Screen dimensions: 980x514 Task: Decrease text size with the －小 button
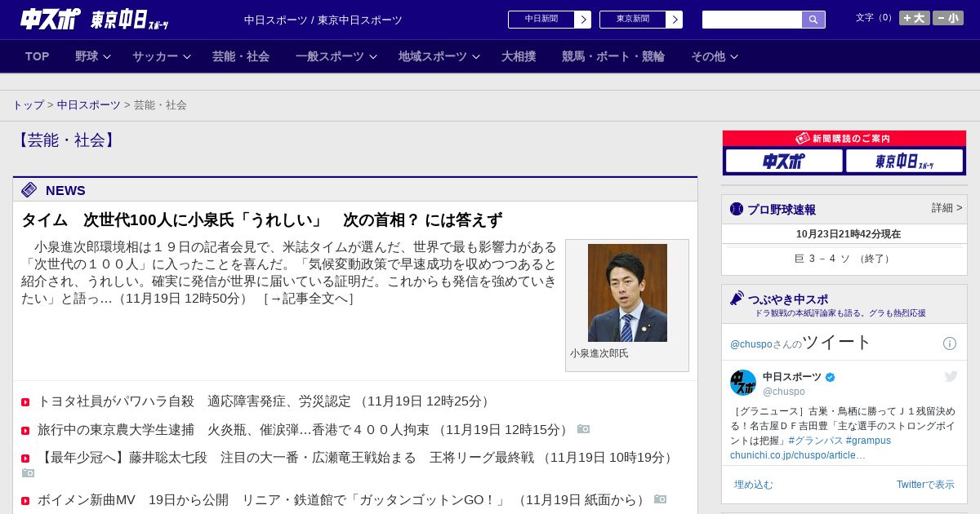coord(948,18)
